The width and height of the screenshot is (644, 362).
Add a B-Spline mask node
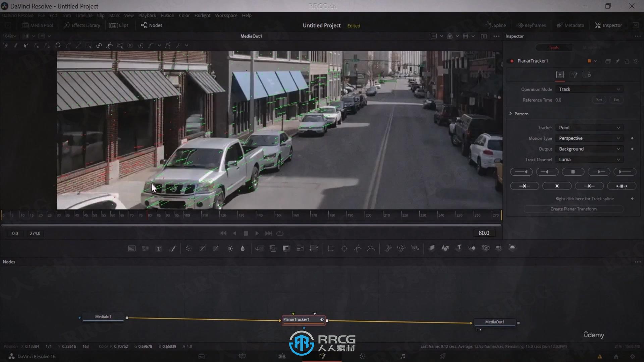(x=371, y=248)
